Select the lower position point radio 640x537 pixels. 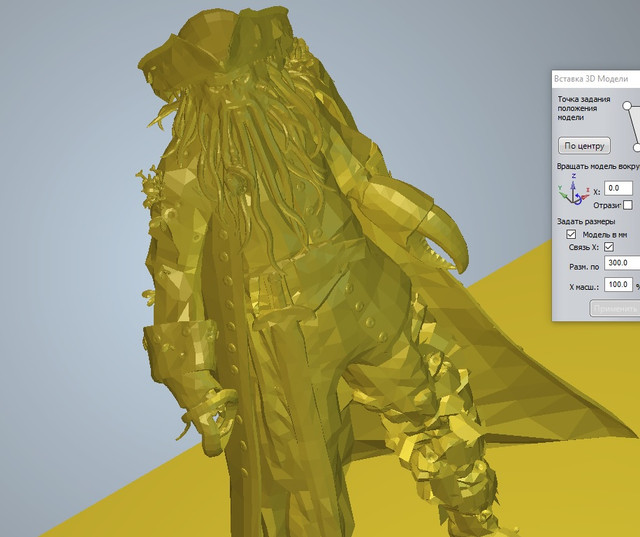click(x=636, y=148)
